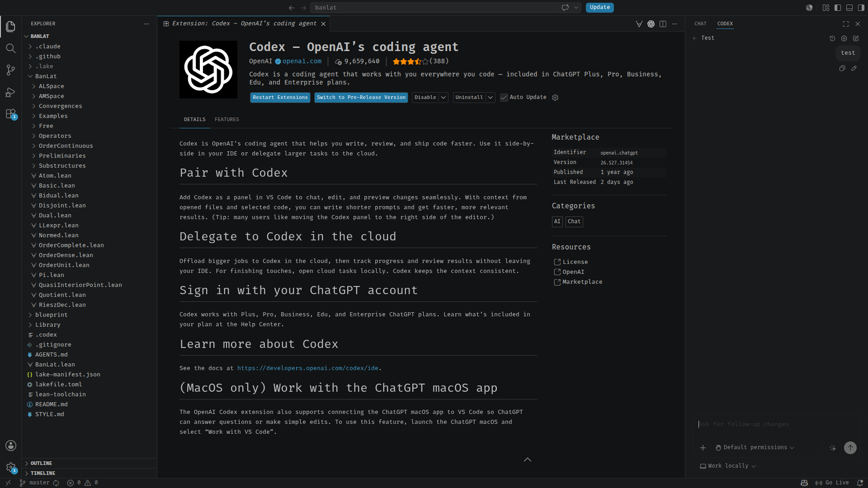Open the Manage gear in activity bar

(x=11, y=467)
